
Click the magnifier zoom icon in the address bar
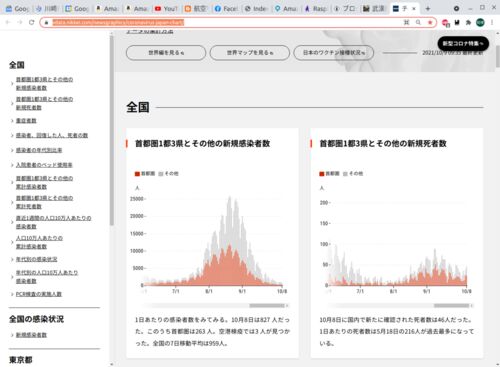418,22
